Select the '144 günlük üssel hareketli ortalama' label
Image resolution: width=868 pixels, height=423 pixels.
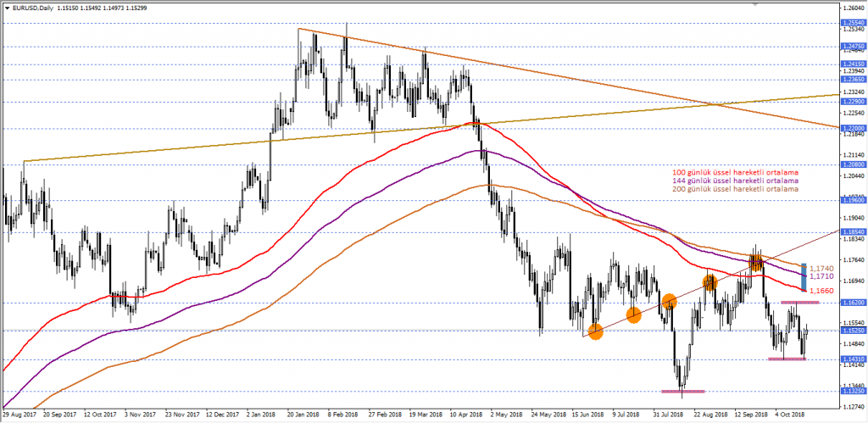735,181
